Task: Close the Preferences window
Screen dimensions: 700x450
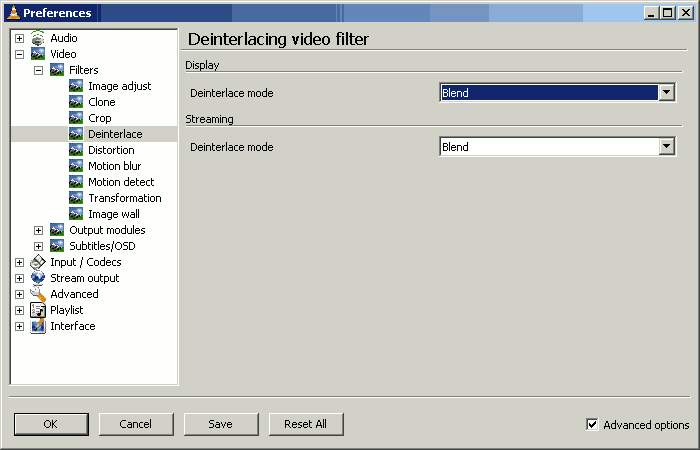Action: pyautogui.click(x=686, y=12)
